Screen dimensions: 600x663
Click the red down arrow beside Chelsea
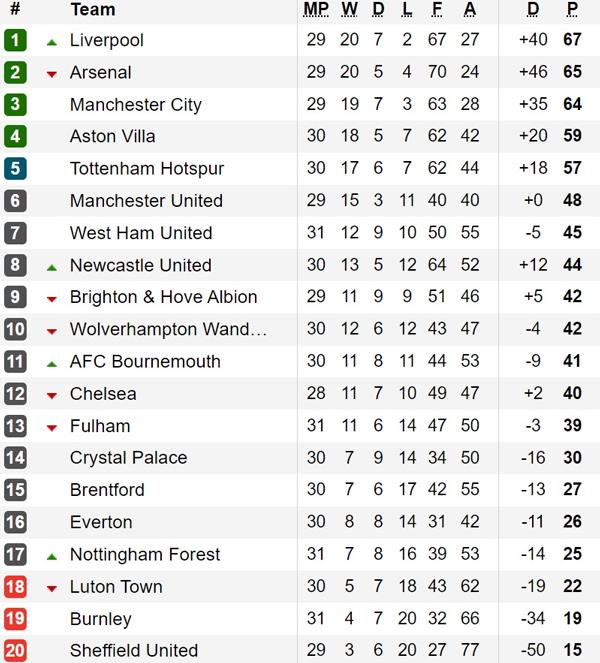coord(52,395)
